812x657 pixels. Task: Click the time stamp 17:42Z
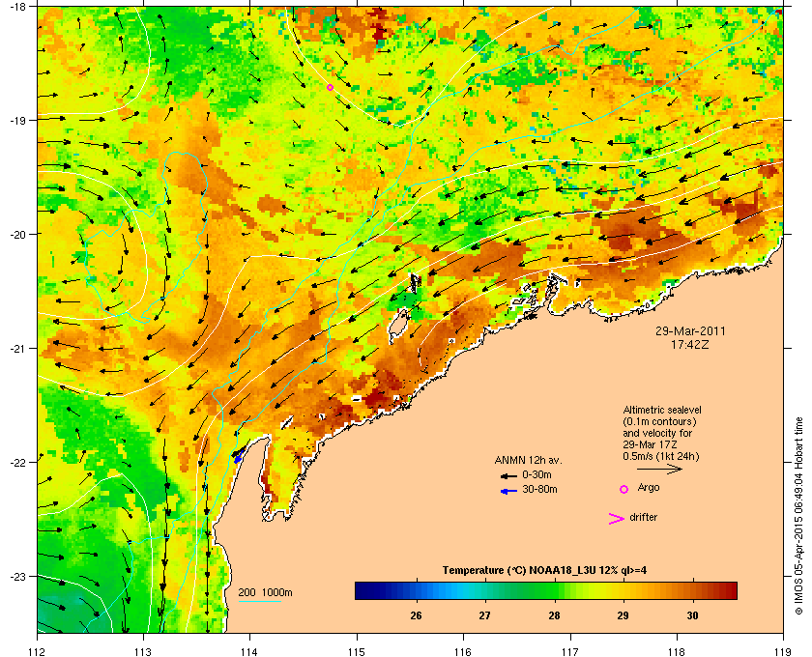[x=690, y=344]
